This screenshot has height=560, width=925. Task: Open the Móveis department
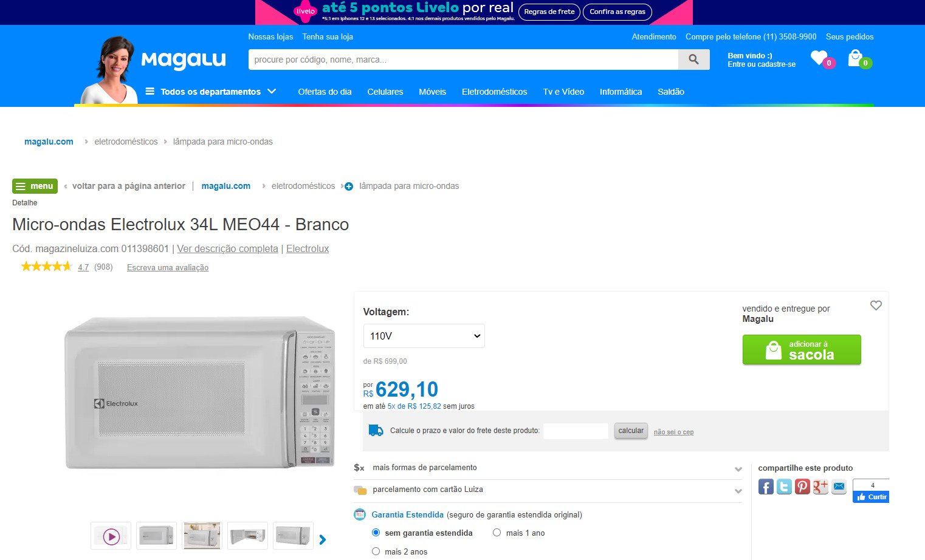pos(432,92)
